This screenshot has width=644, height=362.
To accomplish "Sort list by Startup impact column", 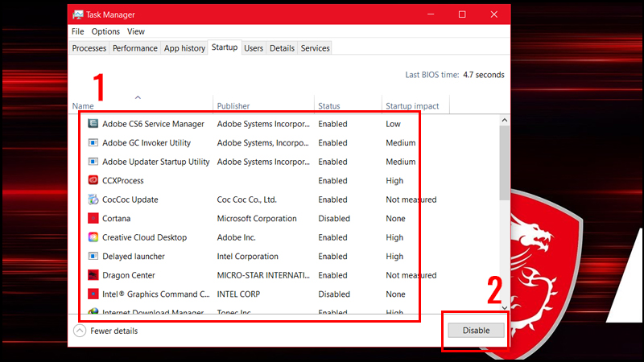I will 412,106.
